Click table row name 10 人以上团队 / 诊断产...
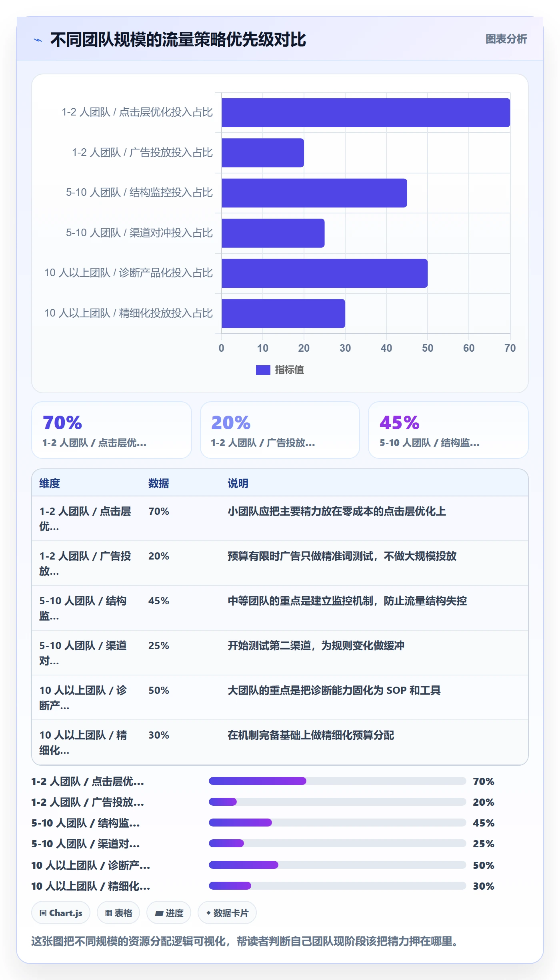 [83, 698]
